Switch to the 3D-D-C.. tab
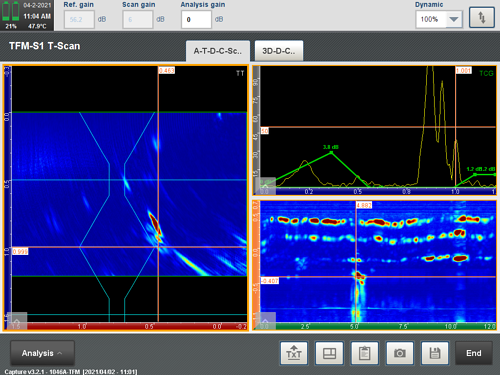Screen dimensions: 500x375 pos(279,51)
